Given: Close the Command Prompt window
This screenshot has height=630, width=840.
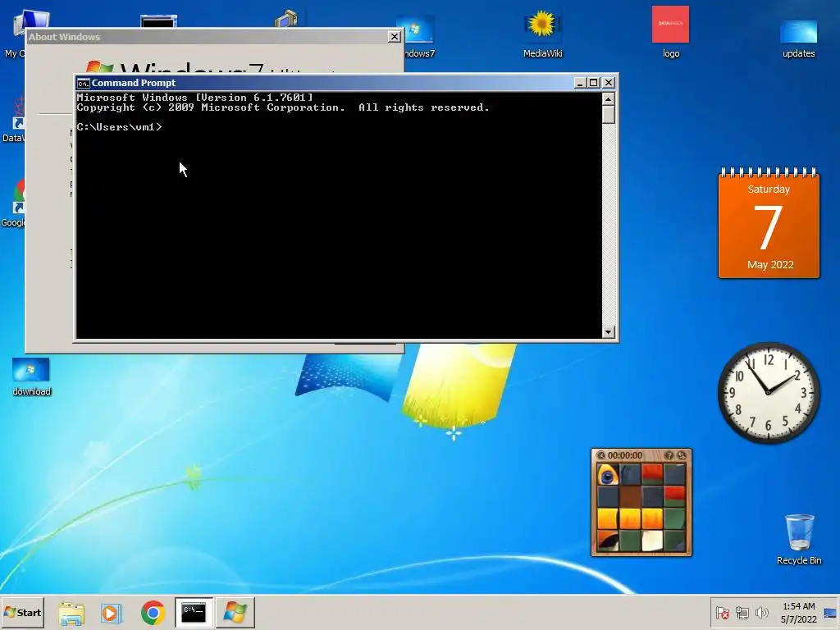Looking at the screenshot, I should (x=609, y=83).
